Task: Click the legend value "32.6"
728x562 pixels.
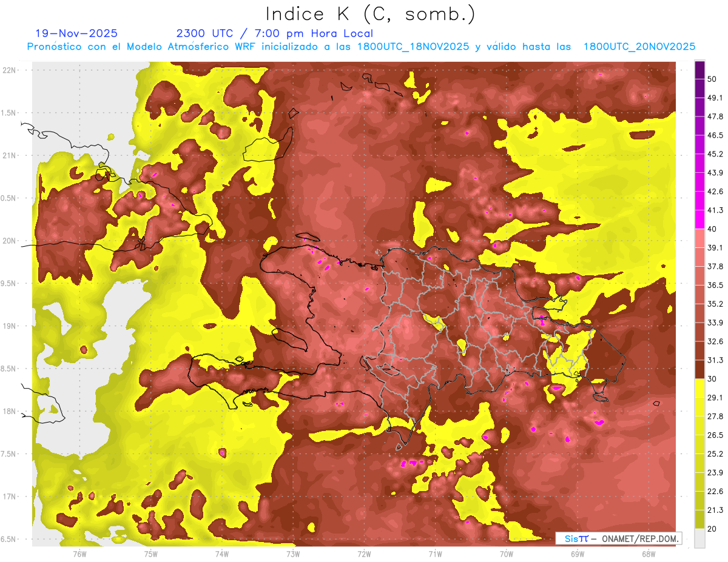Action: point(715,341)
